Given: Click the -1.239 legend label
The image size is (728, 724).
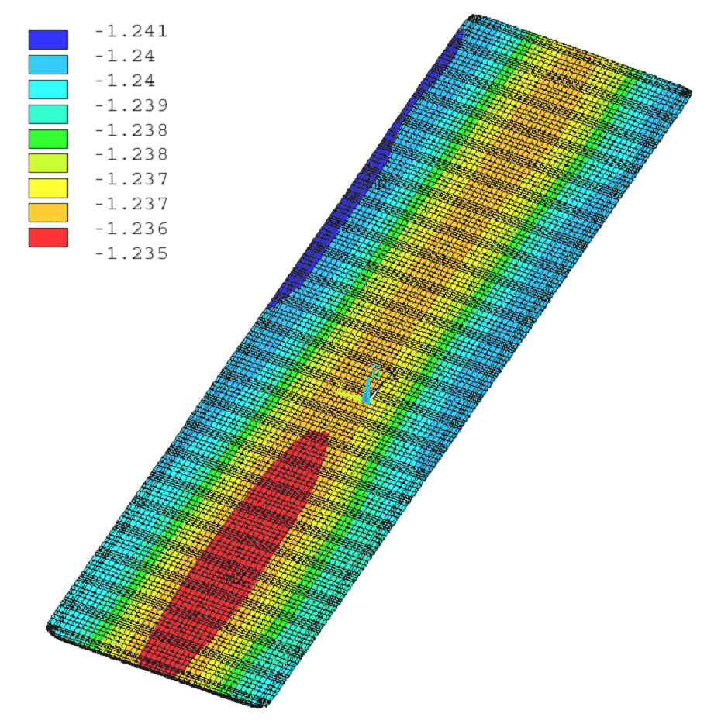Looking at the screenshot, I should click(x=130, y=105).
